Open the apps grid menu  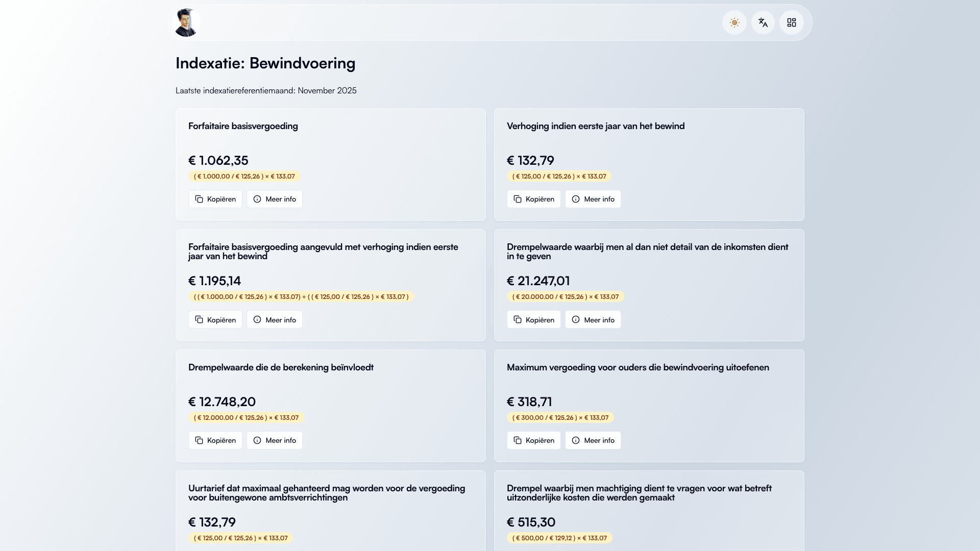point(792,22)
